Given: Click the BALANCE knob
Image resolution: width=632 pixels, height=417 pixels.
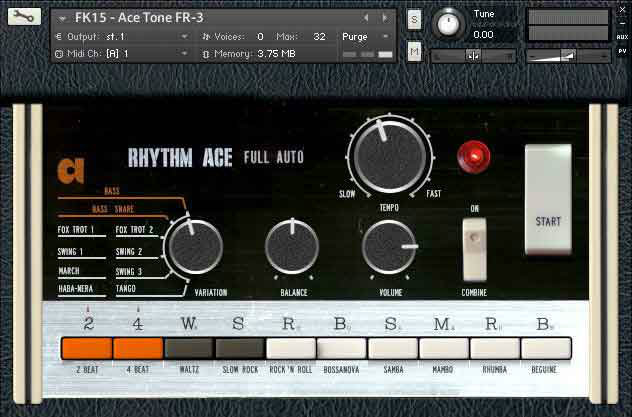Looking at the screenshot, I should coord(292,246).
